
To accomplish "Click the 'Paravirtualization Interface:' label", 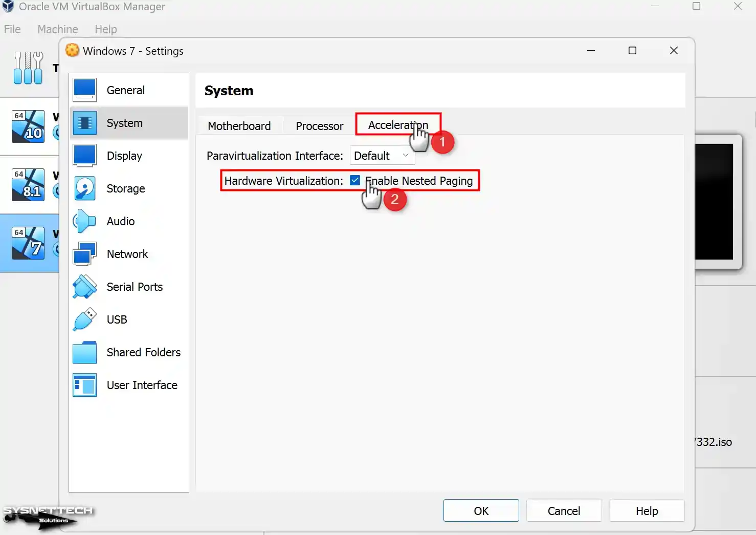I will pyautogui.click(x=275, y=156).
